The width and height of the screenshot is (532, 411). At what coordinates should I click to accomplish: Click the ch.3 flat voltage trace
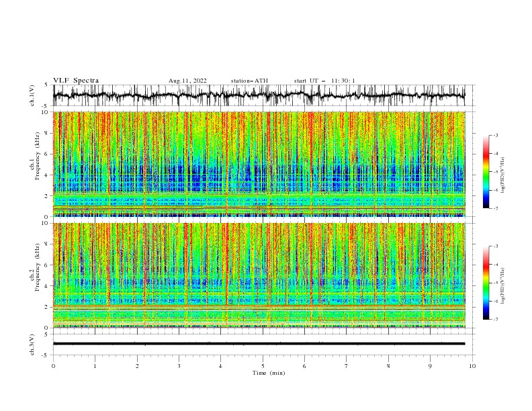tap(259, 344)
